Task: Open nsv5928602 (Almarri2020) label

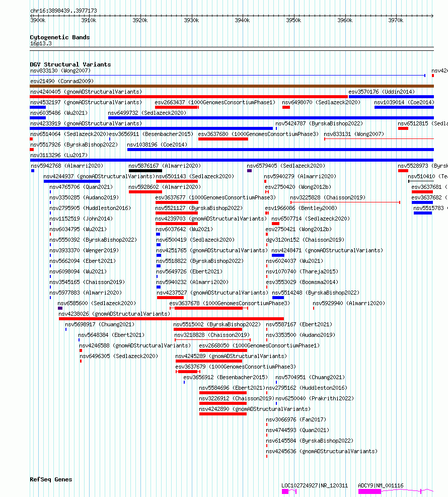Action: click(165, 187)
